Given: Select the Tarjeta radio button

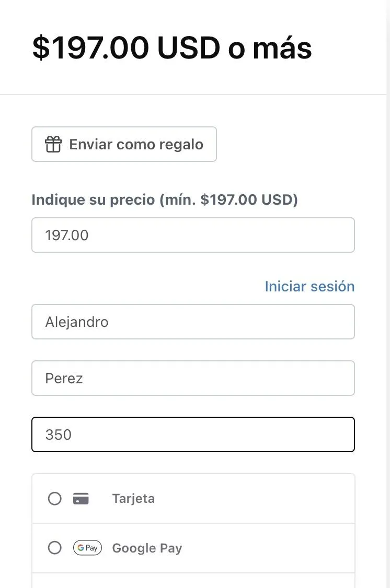Looking at the screenshot, I should (x=54, y=499).
